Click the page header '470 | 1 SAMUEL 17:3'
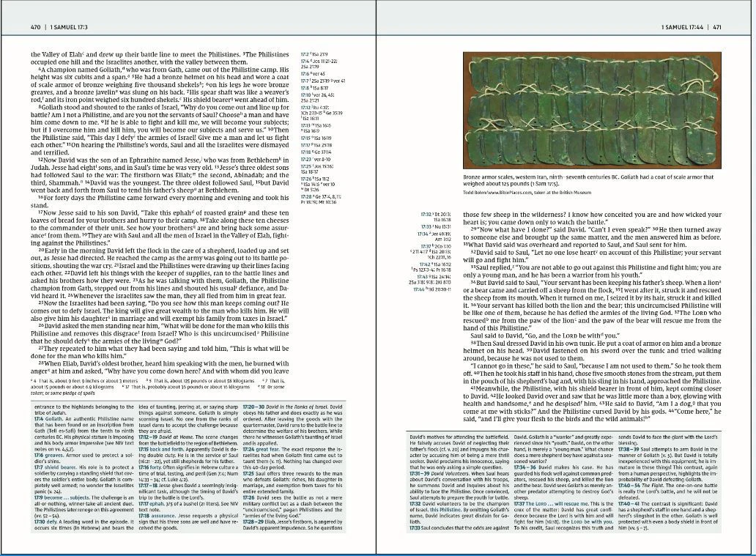 59,28
